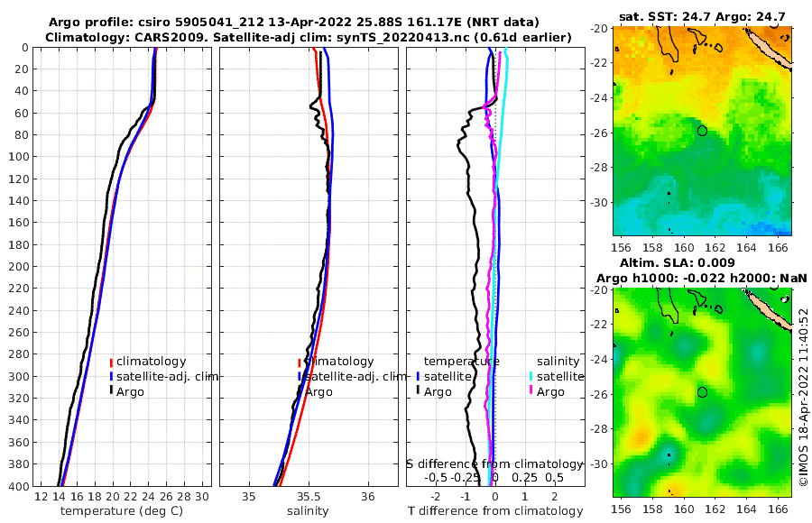This screenshot has width=812, height=523.
Task: Click red climatology swatch in temperature legend
Action: pyautogui.click(x=111, y=362)
